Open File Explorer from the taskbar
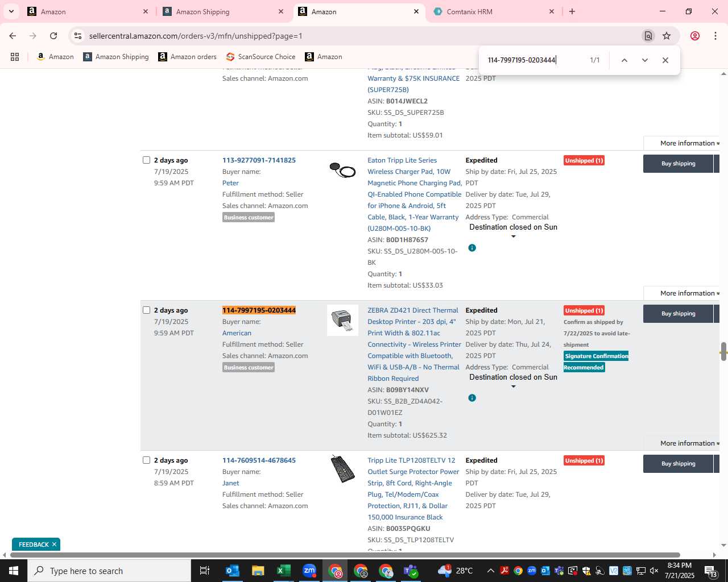This screenshot has width=728, height=582. [x=258, y=571]
